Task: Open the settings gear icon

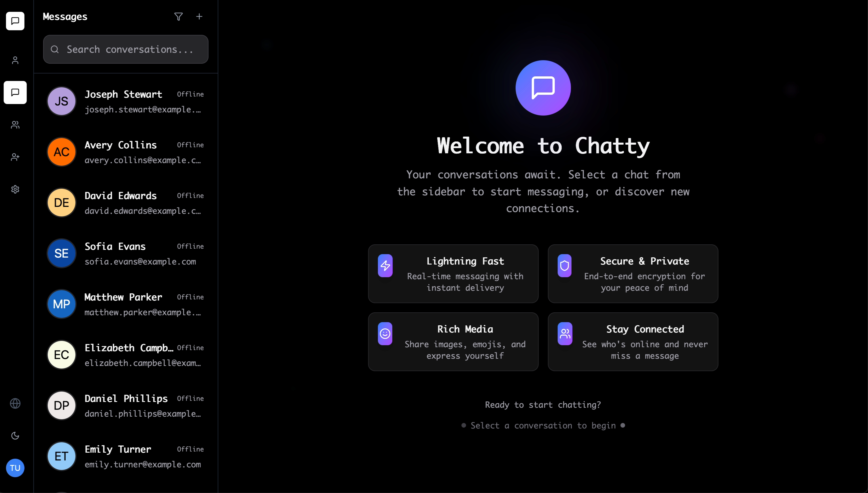Action: (15, 189)
